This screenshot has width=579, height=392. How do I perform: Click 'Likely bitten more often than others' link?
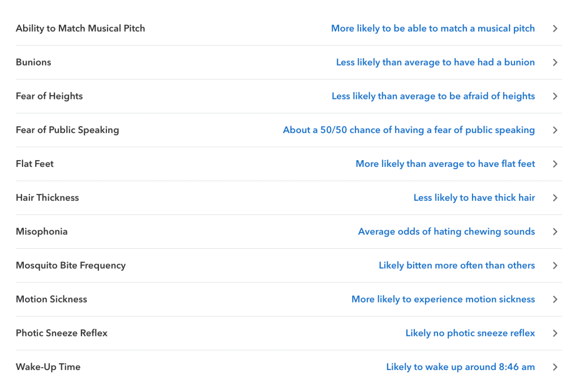(x=456, y=265)
